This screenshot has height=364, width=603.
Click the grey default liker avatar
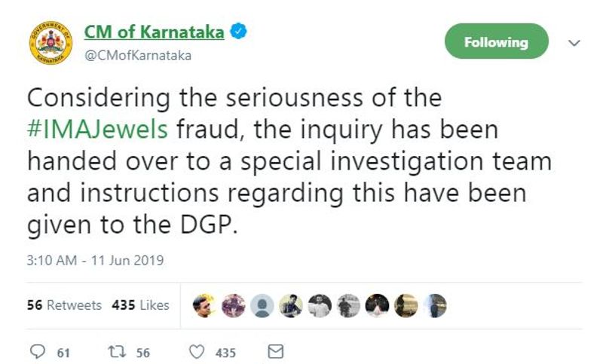[x=262, y=305]
